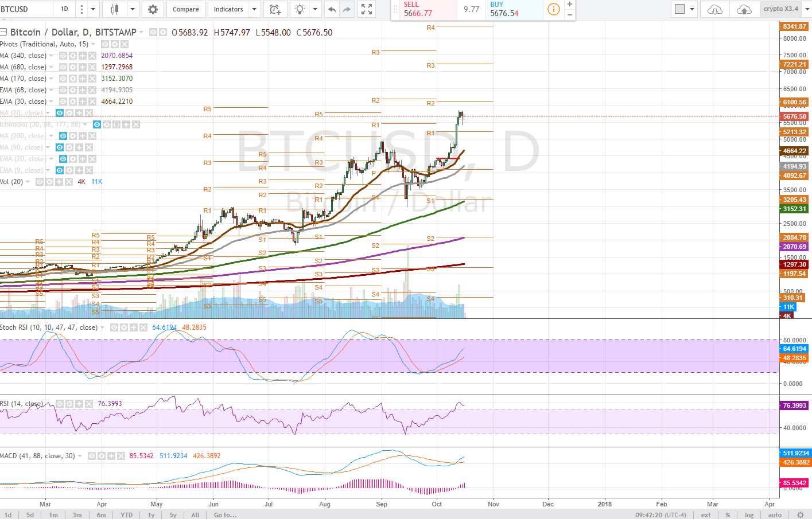Open settings for MA (340, close)
The width and height of the screenshot is (812, 519).
[73, 56]
